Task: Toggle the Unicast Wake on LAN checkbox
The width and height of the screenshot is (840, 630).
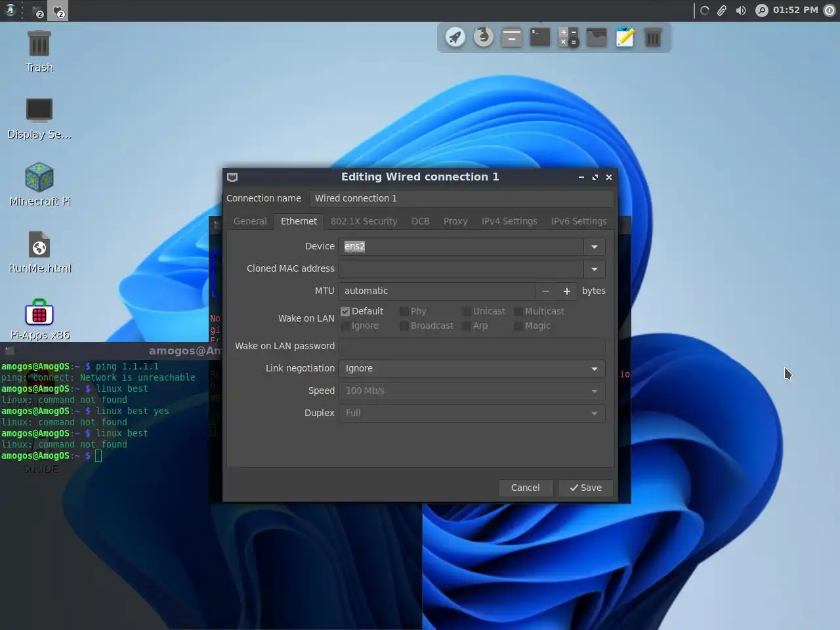Action: point(466,311)
